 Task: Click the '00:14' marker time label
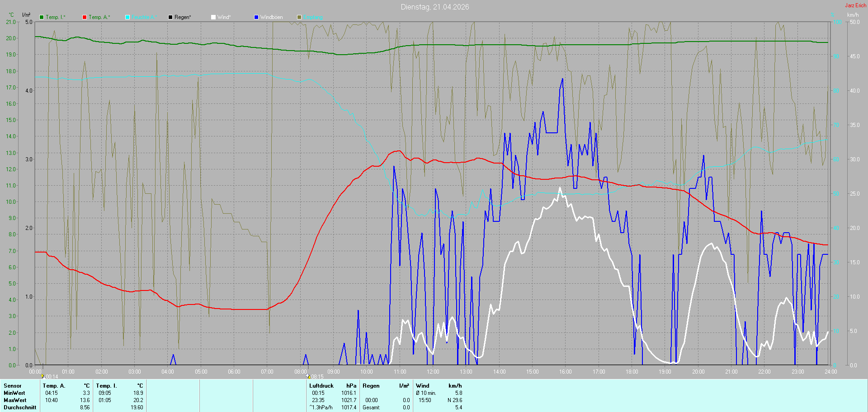pos(52,377)
